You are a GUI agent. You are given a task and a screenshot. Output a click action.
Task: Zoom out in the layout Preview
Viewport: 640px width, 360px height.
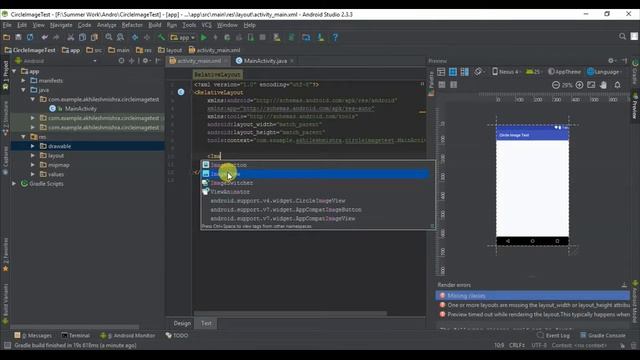(x=556, y=85)
